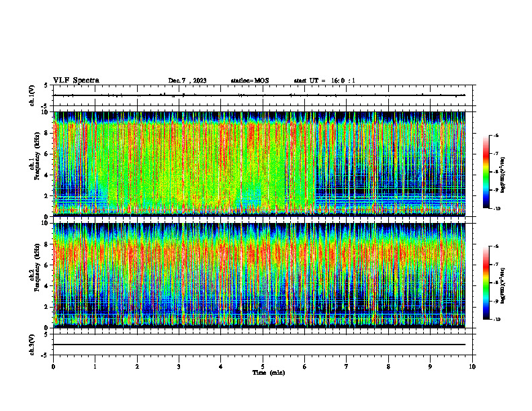Image resolution: width=532 pixels, height=411 pixels.
Task: Click the "ch.3(V)" axis label
Action: [32, 345]
